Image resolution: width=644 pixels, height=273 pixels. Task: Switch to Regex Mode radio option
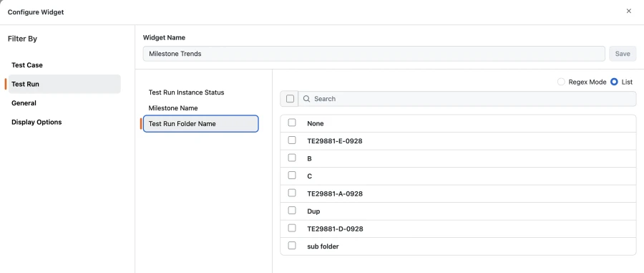[x=561, y=82]
